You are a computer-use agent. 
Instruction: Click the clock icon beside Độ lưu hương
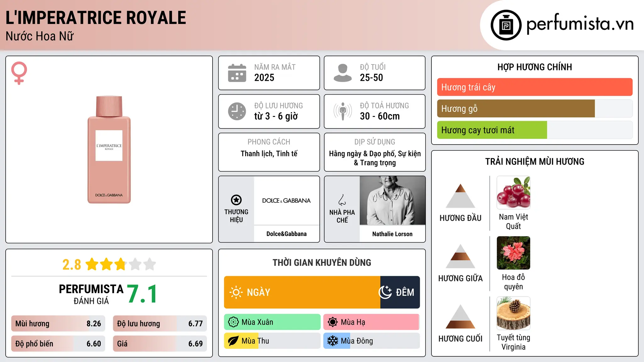[x=237, y=111]
